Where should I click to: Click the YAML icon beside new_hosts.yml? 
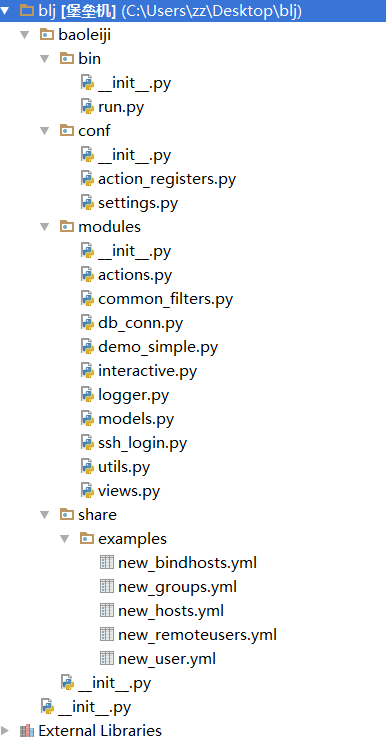(x=107, y=610)
